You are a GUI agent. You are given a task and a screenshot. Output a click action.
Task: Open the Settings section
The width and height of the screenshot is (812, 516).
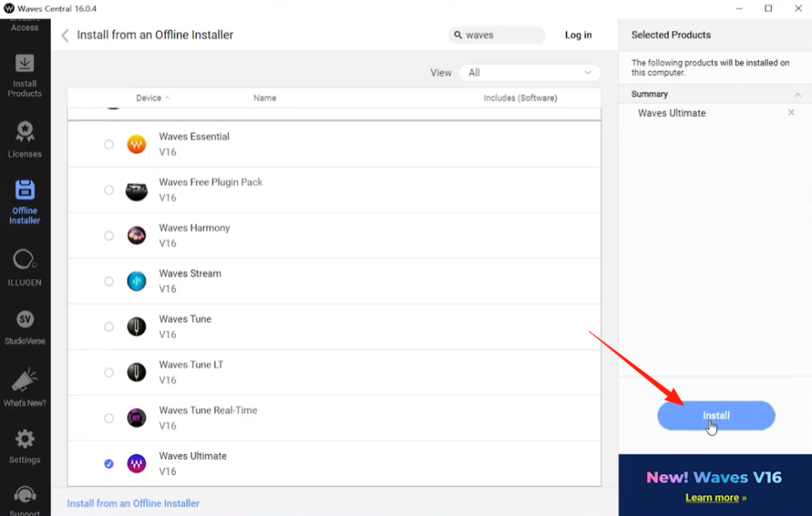25,446
